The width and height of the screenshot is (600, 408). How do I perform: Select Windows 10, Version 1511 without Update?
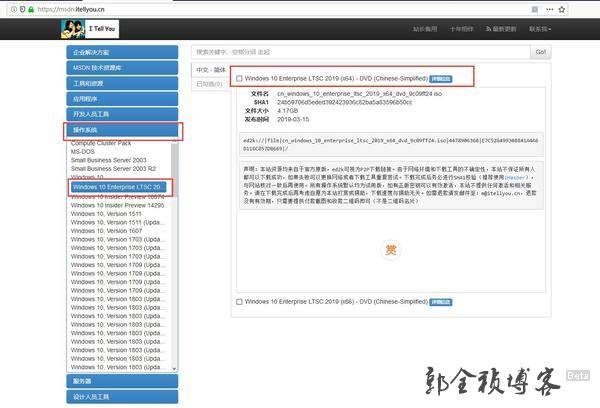click(x=106, y=214)
